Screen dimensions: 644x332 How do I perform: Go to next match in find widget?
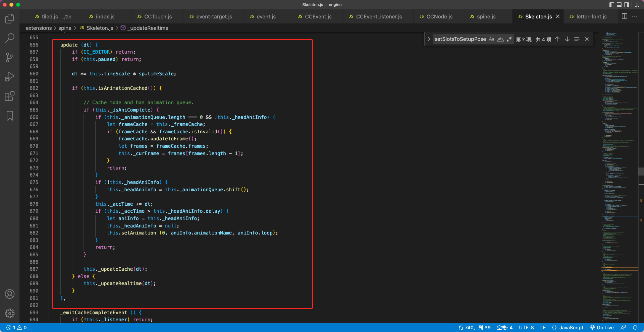[x=567, y=39]
